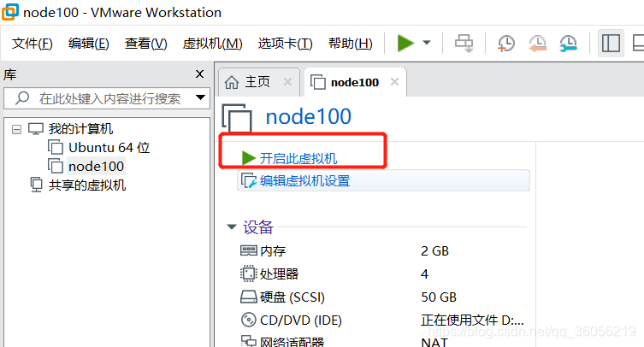This screenshot has width=644, height=347.
Task: Click the 2 GB memory value
Action: coord(435,251)
